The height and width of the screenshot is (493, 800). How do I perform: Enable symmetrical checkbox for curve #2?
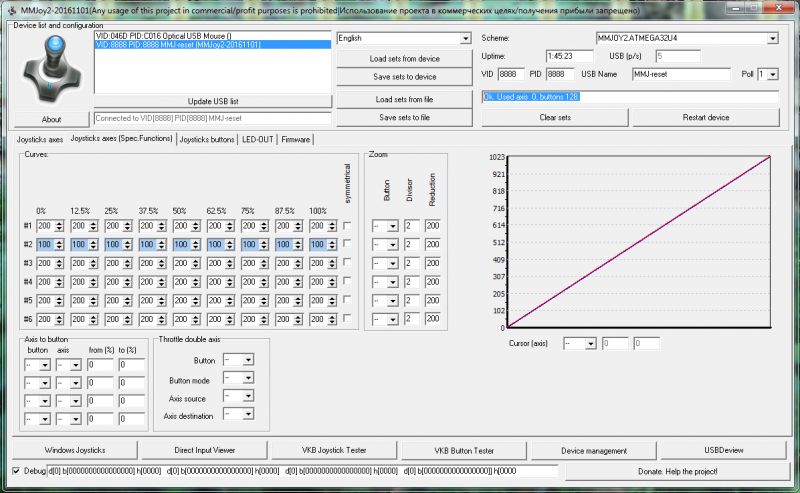click(347, 243)
